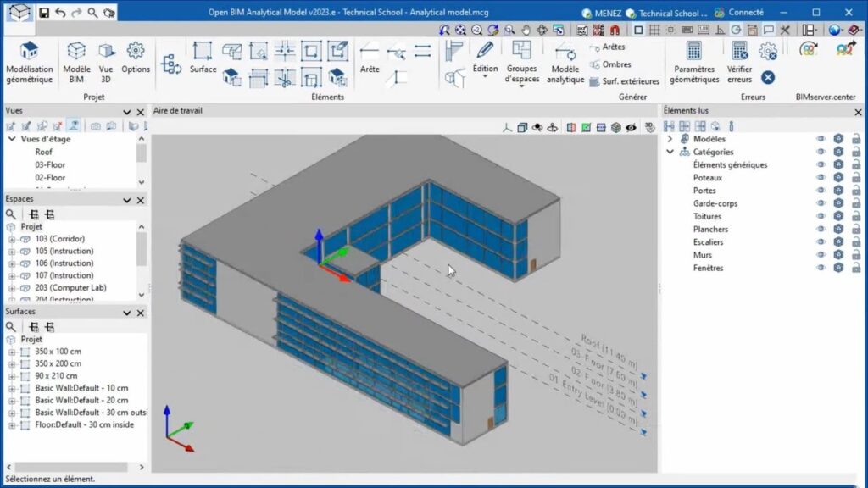This screenshot has height=488, width=868.
Task: Hide the Murs category with eye icon
Action: point(821,255)
